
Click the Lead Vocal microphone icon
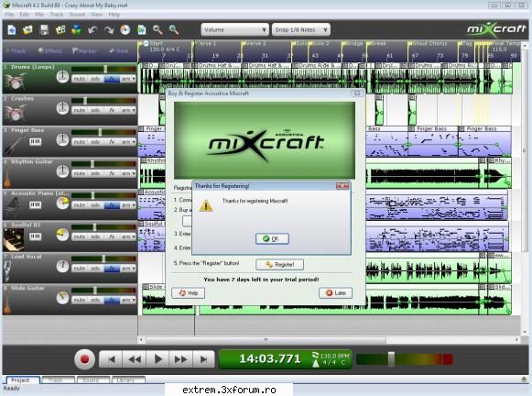tap(7, 270)
